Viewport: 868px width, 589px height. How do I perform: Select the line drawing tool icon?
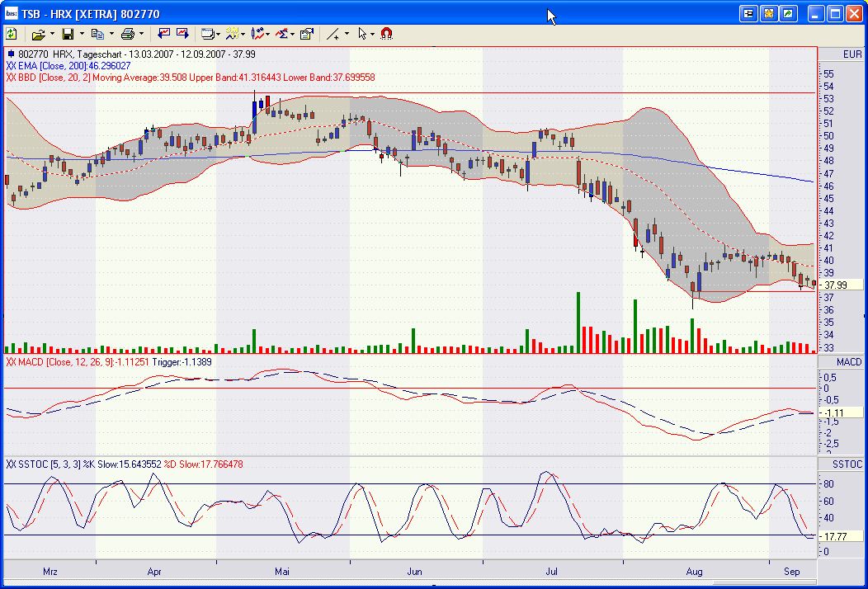point(333,34)
